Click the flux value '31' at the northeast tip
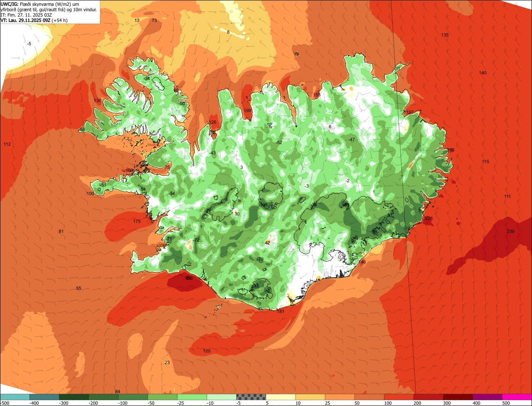532x406 pixels. point(398,68)
